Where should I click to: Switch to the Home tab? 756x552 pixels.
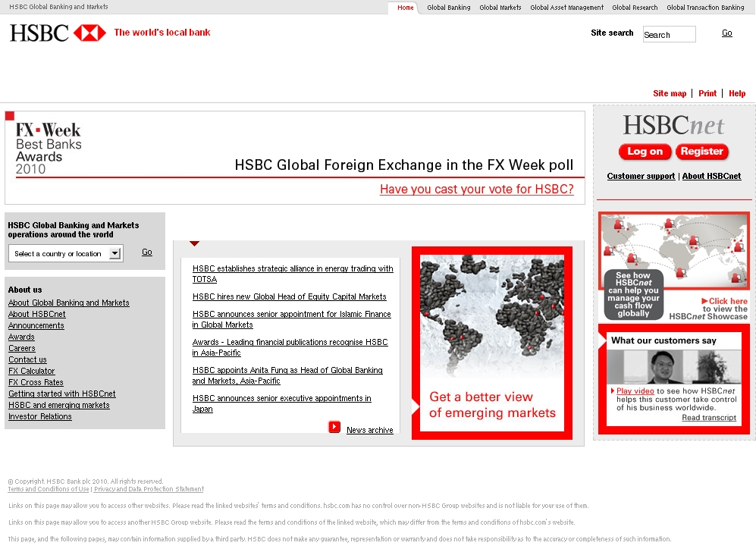(406, 8)
